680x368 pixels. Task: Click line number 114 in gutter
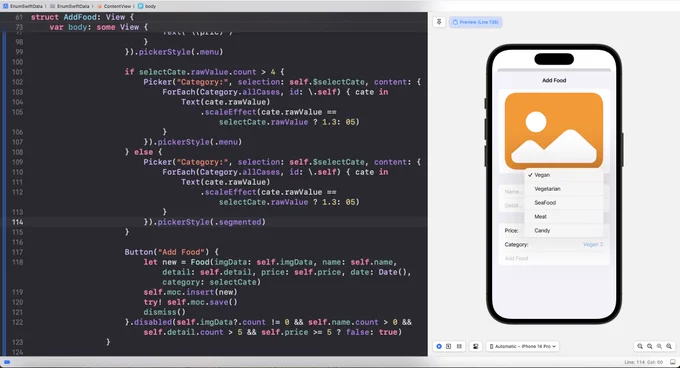pyautogui.click(x=17, y=222)
